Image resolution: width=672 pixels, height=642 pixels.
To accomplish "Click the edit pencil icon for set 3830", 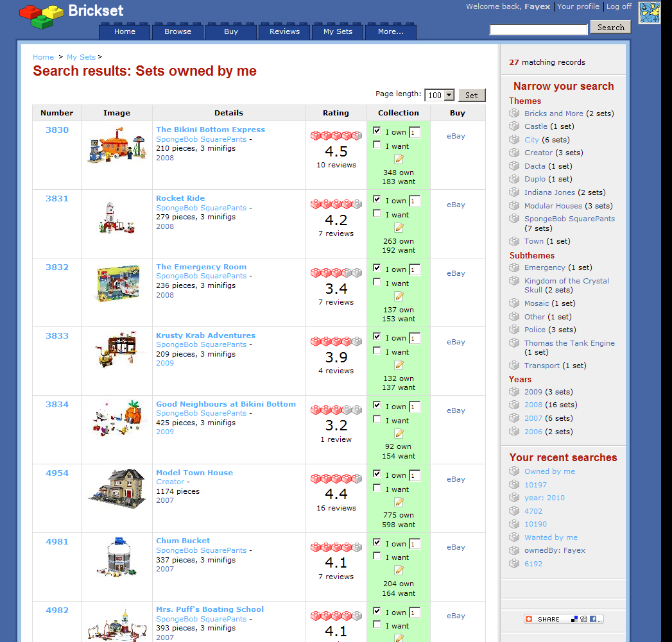I will point(399,159).
